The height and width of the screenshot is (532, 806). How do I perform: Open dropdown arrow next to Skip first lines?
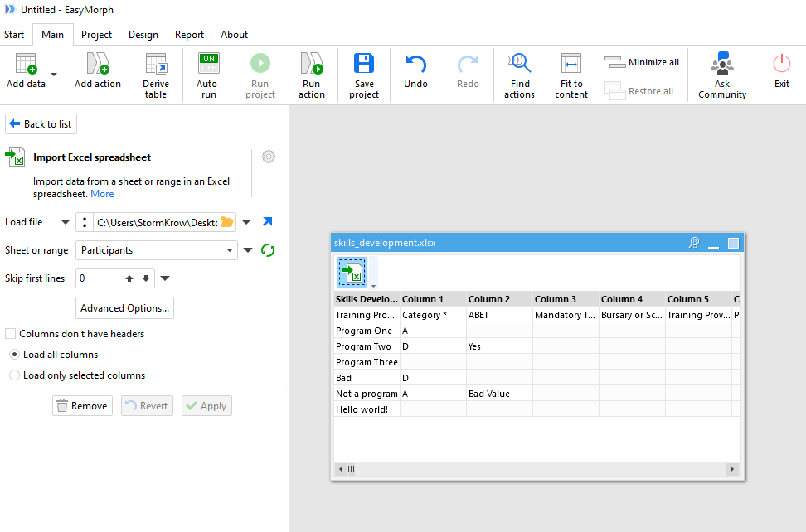click(165, 278)
